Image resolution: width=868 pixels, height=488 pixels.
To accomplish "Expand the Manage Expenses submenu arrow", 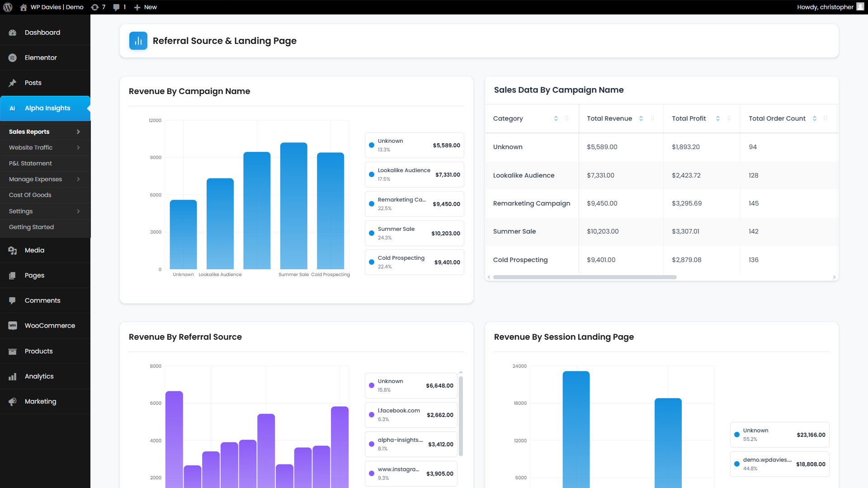I will [x=78, y=179].
